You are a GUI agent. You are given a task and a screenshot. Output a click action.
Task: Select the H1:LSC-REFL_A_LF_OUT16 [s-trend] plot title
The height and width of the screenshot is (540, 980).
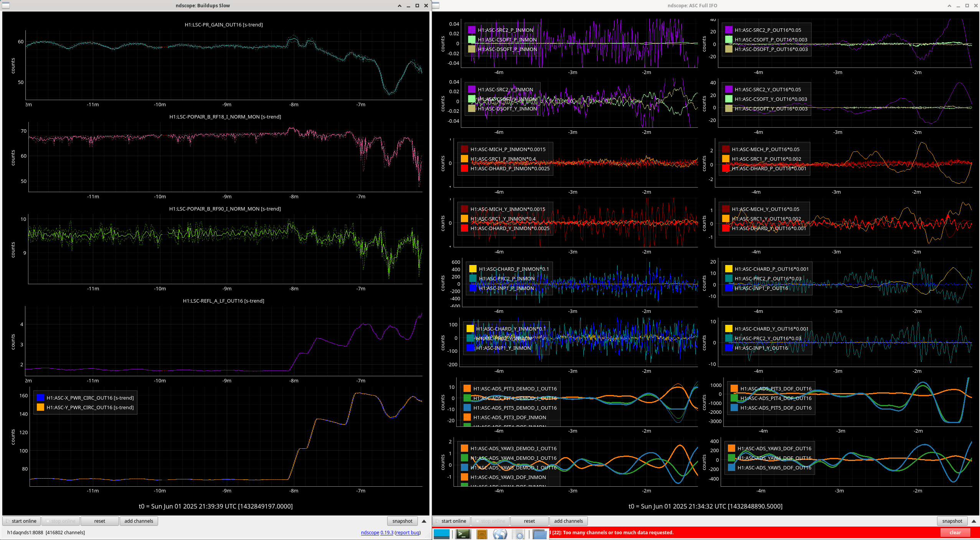[x=224, y=301]
